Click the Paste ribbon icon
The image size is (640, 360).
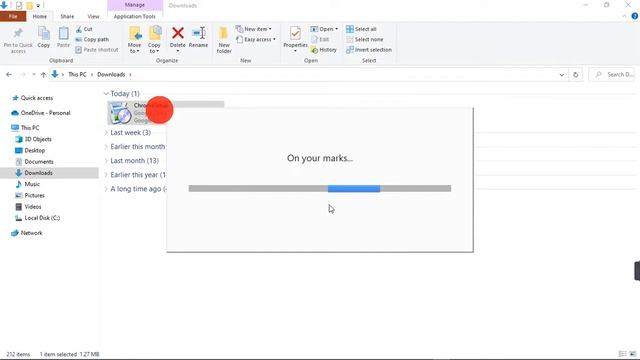click(x=63, y=37)
